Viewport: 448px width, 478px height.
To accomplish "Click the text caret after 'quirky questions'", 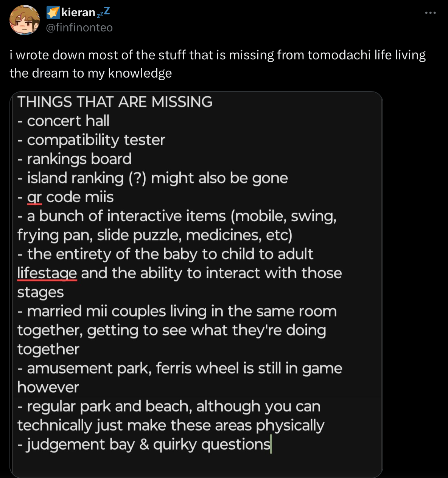I will tap(271, 444).
